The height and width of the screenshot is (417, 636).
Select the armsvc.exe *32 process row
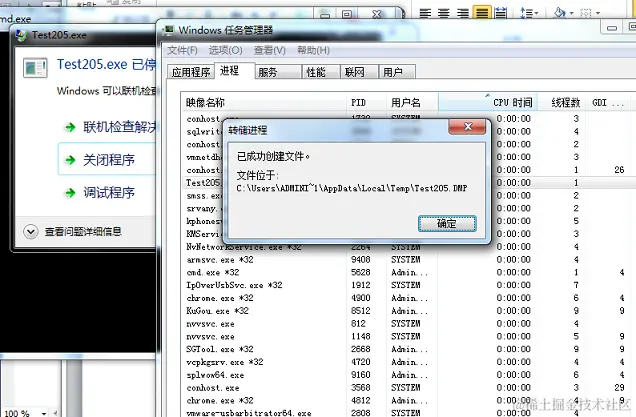click(406, 260)
